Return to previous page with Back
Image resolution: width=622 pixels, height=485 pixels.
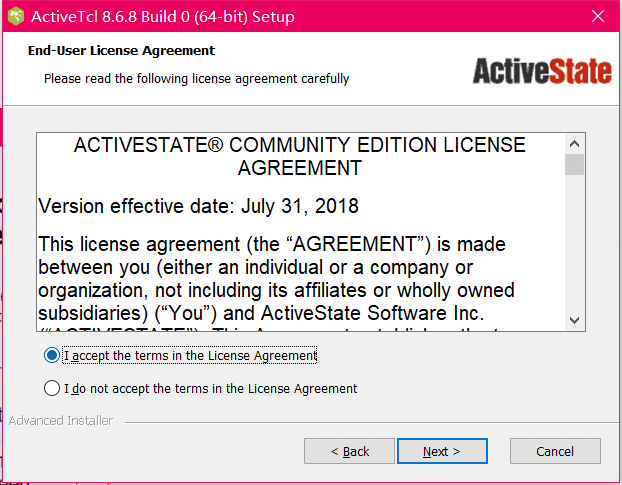[x=349, y=451]
